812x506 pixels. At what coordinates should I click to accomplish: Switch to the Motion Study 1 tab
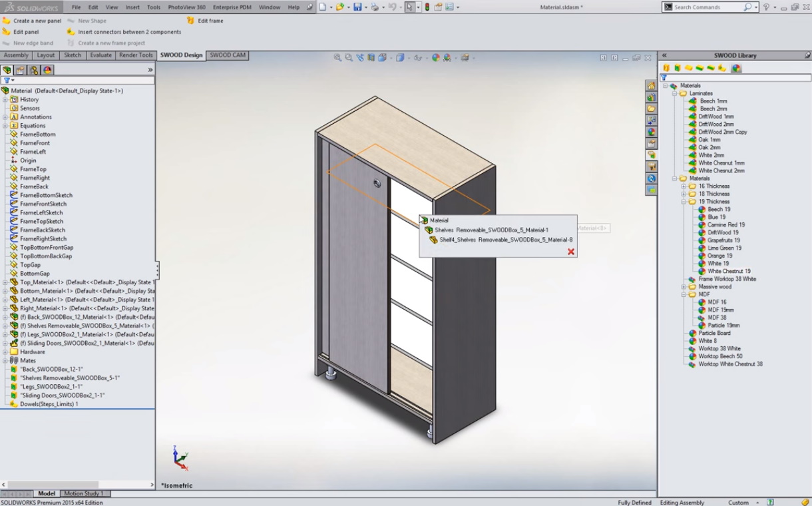click(x=83, y=493)
